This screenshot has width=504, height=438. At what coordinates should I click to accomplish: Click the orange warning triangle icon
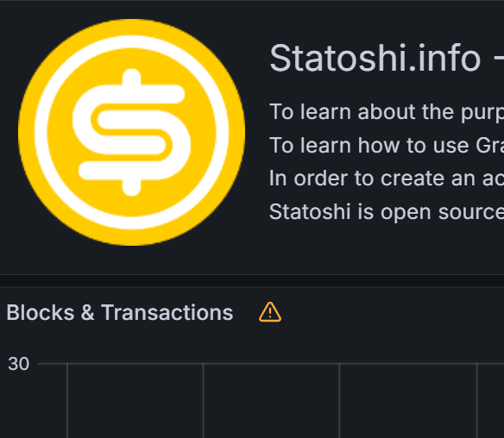(x=270, y=312)
